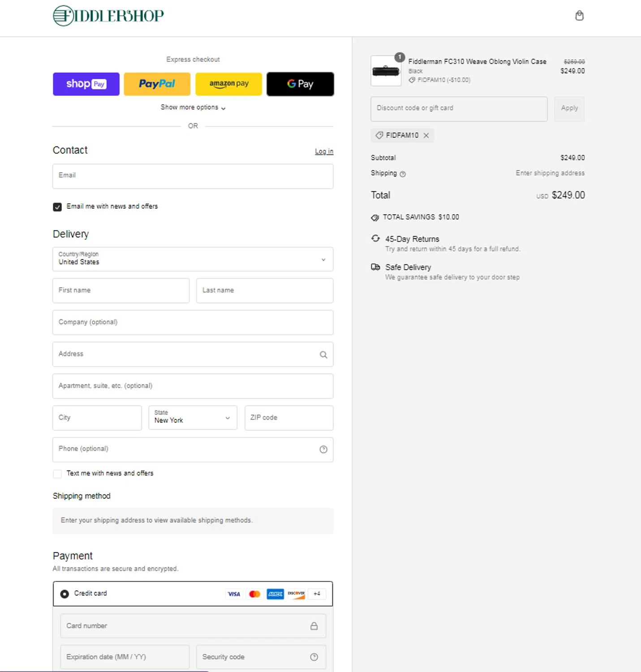The width and height of the screenshot is (641, 672).
Task: Focus the Company (optional) field
Action: pos(193,323)
